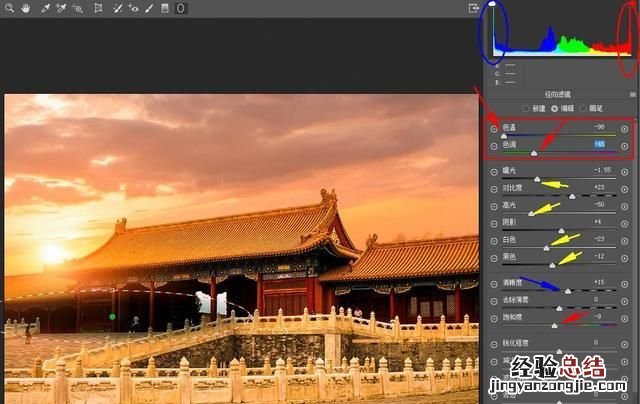Select the Targeted Adjustment tool
The image size is (640, 404).
[77, 8]
